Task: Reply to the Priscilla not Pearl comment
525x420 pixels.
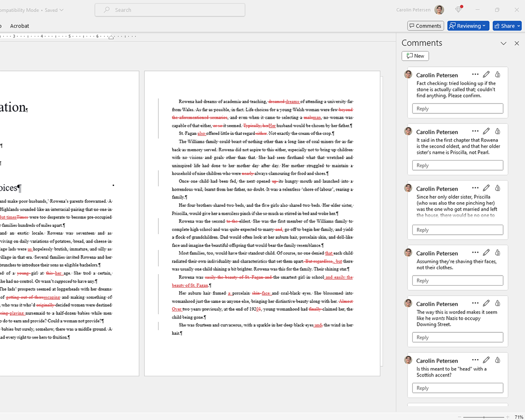Action: tap(457, 165)
